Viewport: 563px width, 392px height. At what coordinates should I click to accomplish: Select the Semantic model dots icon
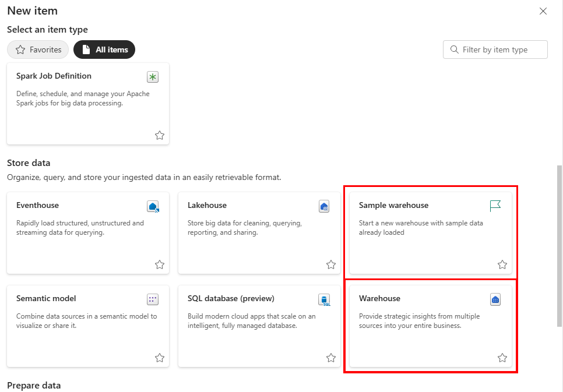coord(153,299)
